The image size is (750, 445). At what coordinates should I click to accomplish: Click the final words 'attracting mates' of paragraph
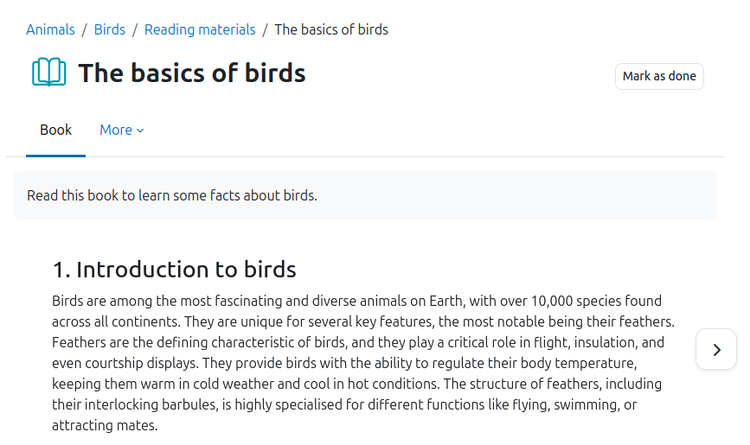coord(104,425)
